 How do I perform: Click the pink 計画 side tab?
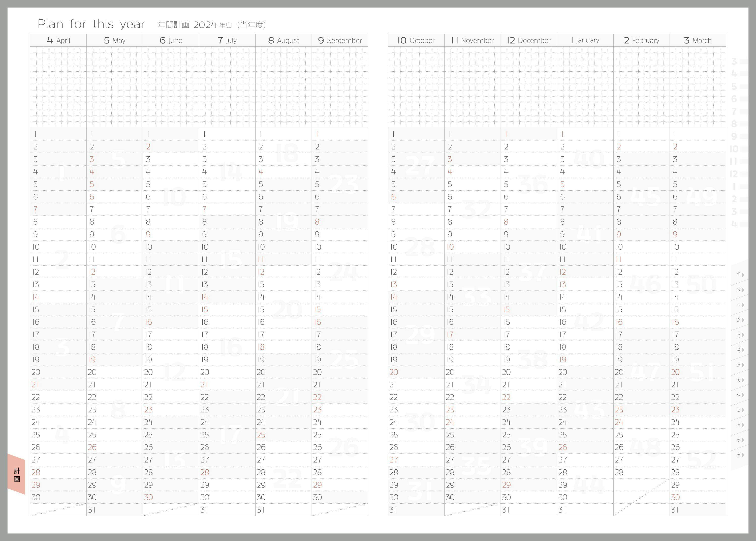tap(17, 474)
